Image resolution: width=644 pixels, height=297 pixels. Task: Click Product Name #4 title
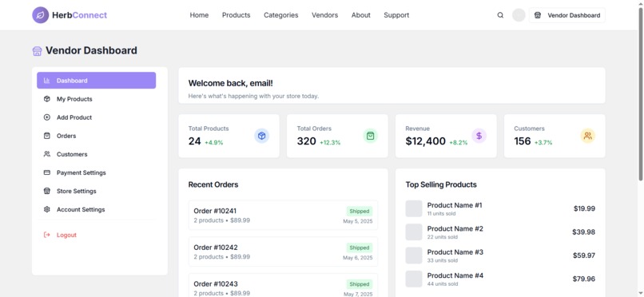coord(455,275)
